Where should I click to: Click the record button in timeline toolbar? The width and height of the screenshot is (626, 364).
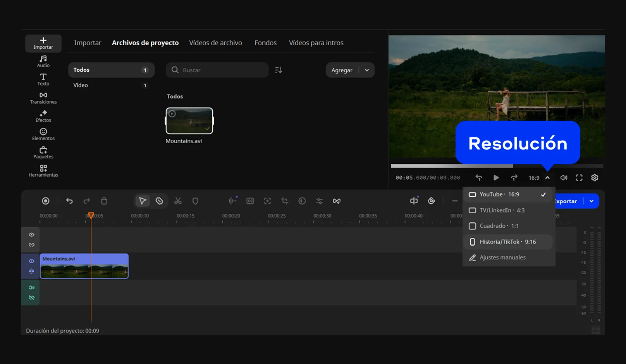(46, 201)
